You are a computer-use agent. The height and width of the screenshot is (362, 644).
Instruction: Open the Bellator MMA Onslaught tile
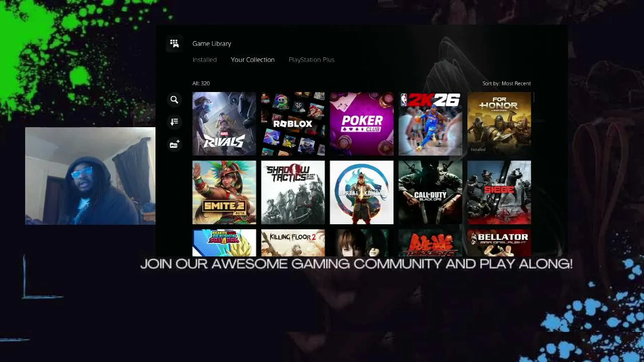499,243
